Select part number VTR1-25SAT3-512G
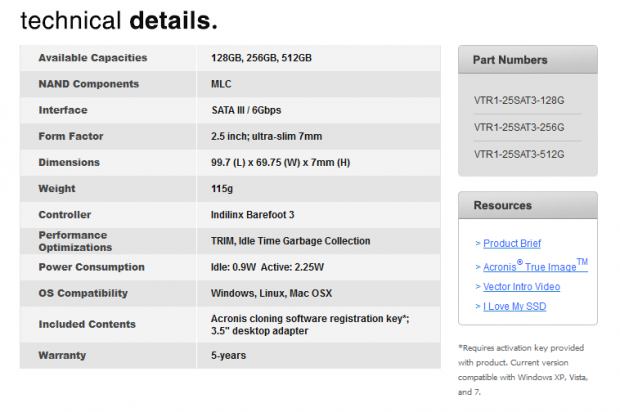 [x=519, y=154]
